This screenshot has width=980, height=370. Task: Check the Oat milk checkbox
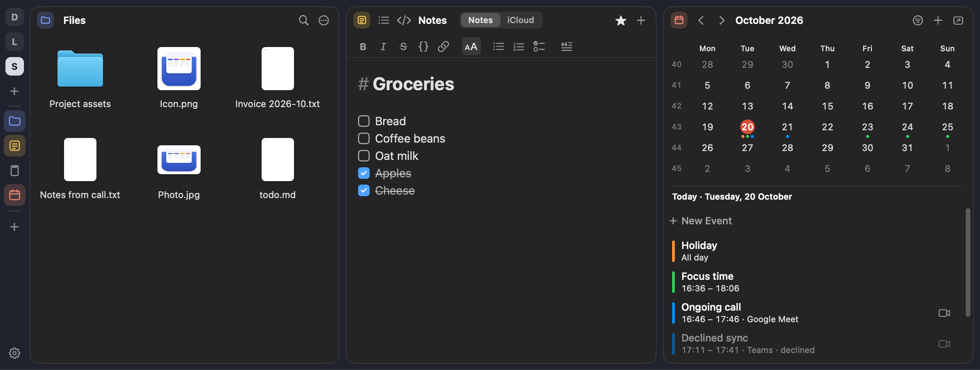pos(364,156)
